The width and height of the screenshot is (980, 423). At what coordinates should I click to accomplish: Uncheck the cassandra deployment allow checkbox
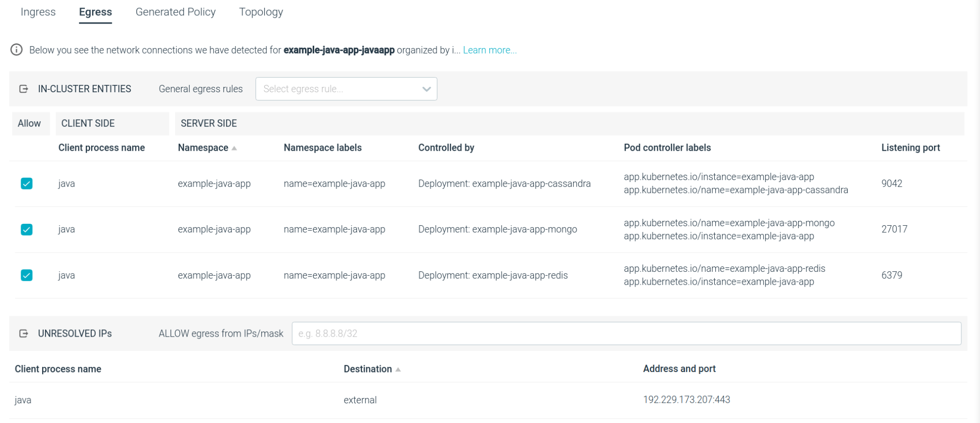[26, 184]
